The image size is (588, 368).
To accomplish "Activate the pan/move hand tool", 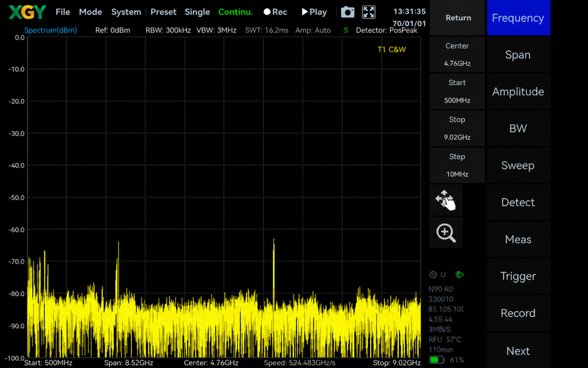I will tap(446, 200).
